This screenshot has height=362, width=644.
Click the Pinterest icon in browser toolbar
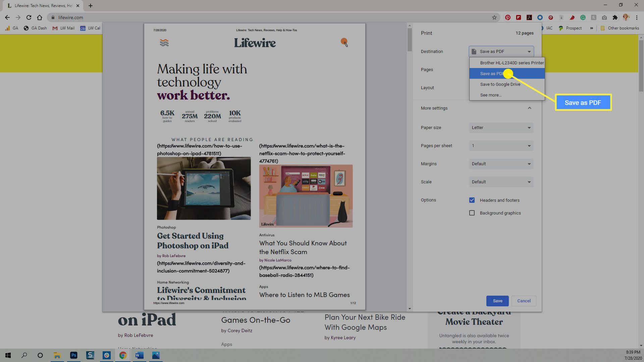(508, 17)
